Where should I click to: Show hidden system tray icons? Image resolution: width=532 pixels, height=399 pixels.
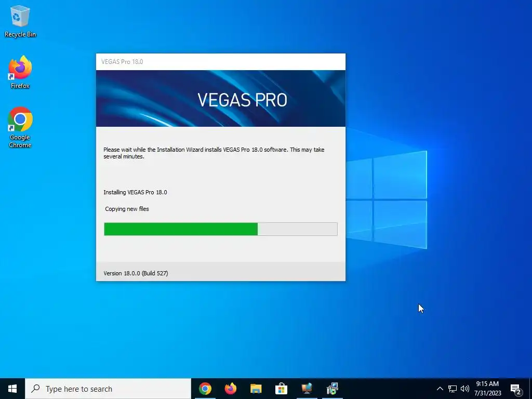(440, 389)
